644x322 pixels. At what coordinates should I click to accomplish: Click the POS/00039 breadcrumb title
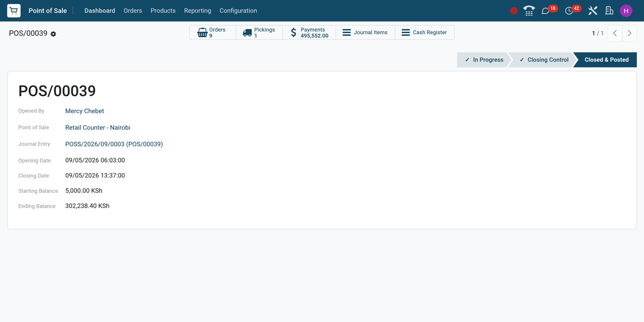[x=28, y=33]
